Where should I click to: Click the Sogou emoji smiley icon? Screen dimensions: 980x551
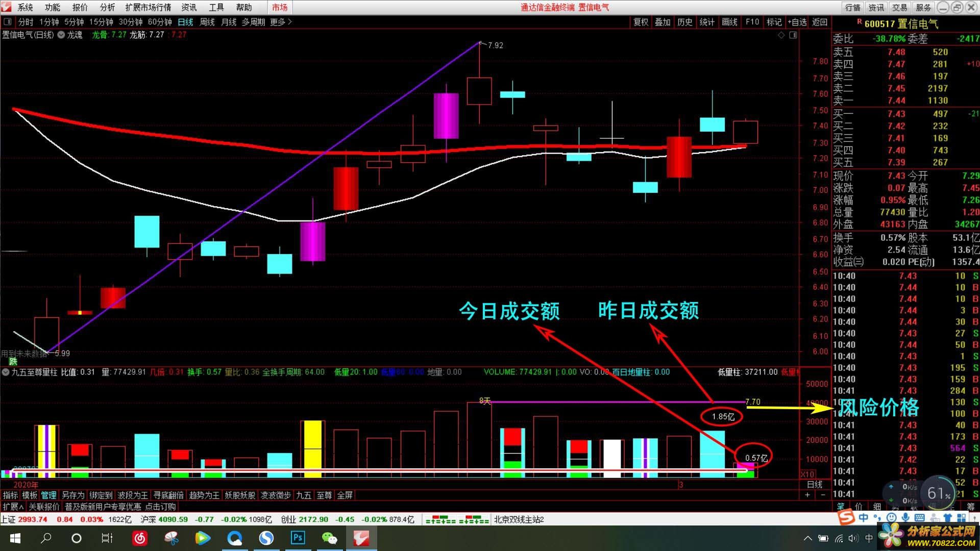tap(891, 517)
